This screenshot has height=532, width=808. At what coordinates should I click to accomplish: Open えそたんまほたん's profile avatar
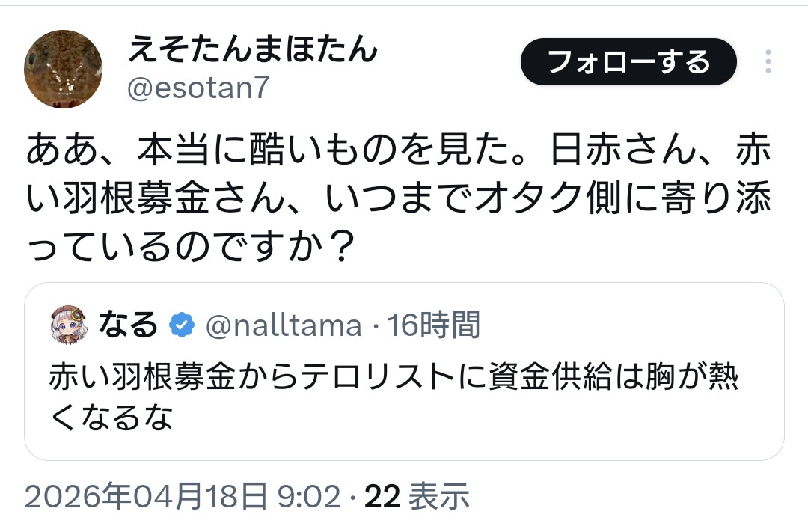63,69
